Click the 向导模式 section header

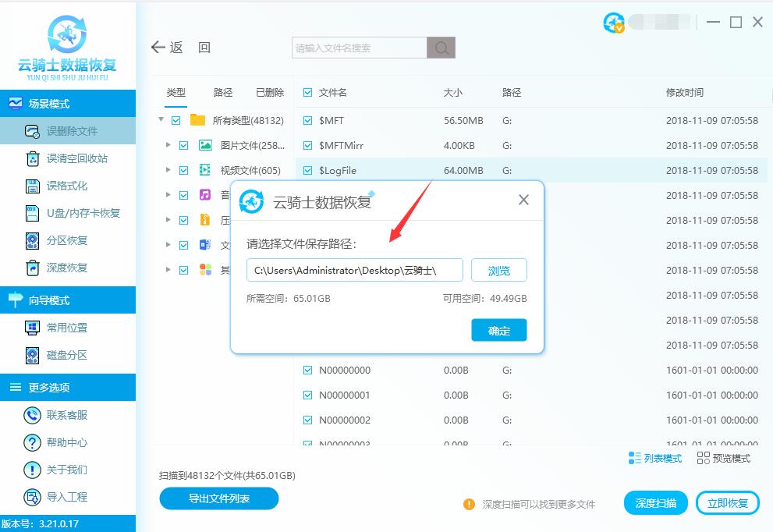[68, 300]
